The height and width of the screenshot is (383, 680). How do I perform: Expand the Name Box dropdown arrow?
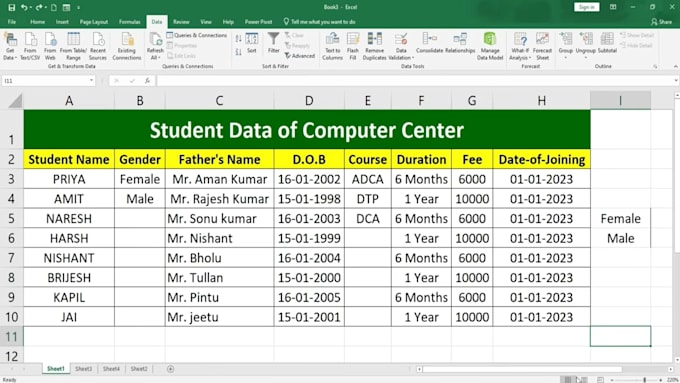tap(91, 81)
